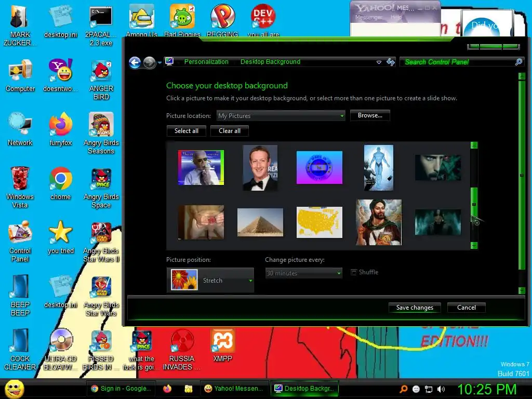Switch to Sign in - Google taskbar item
This screenshot has height=399, width=532.
pos(121,389)
